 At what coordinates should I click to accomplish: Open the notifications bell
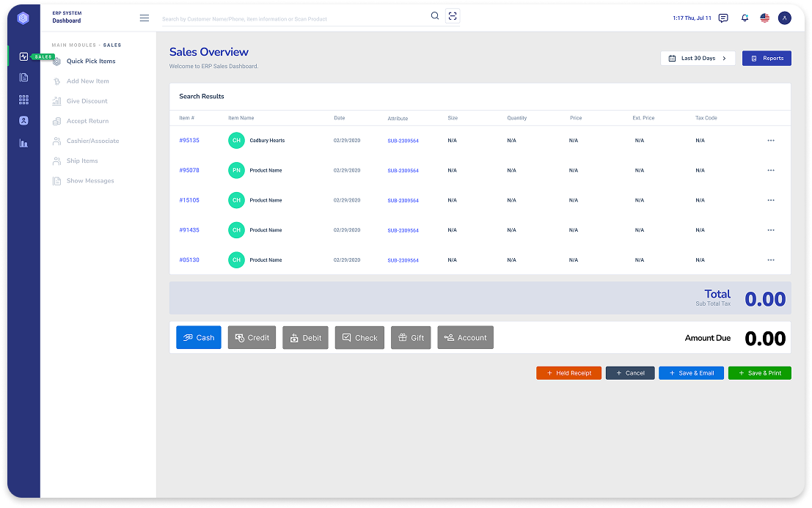pos(745,18)
